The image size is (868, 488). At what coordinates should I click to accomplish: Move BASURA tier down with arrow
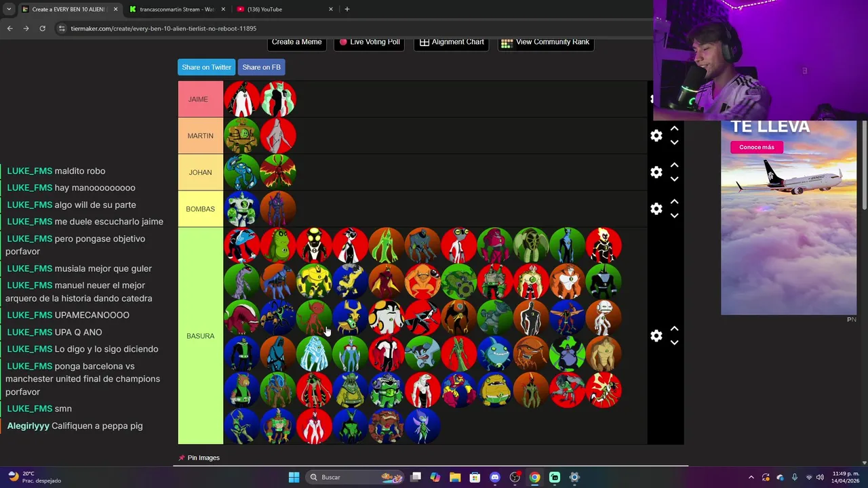[x=674, y=342]
